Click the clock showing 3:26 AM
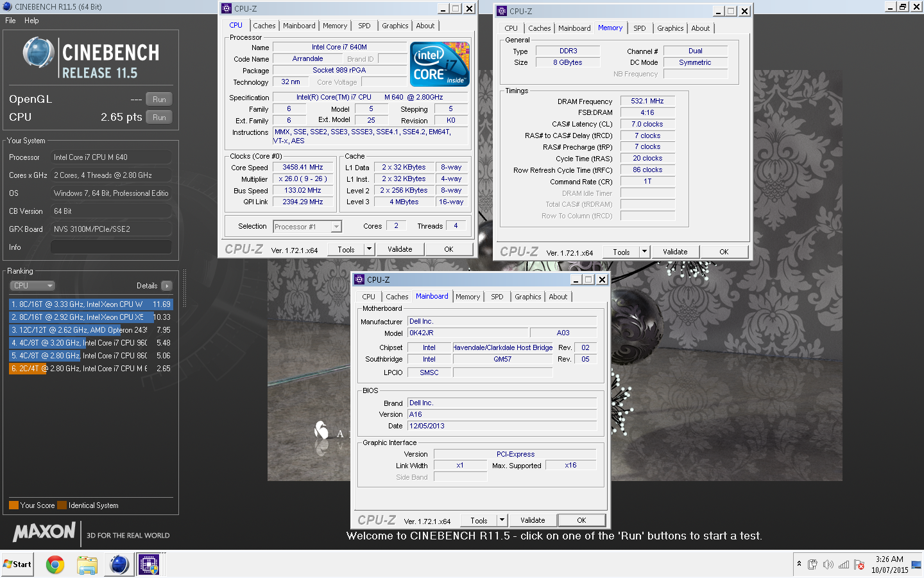 coord(889,559)
